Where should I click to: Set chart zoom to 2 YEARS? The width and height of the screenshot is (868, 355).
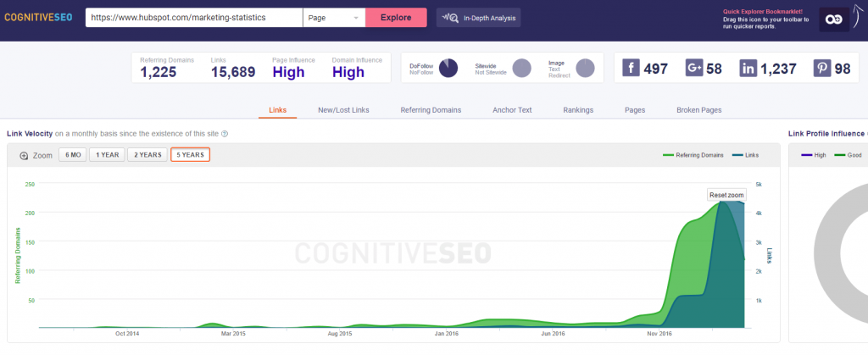click(147, 155)
